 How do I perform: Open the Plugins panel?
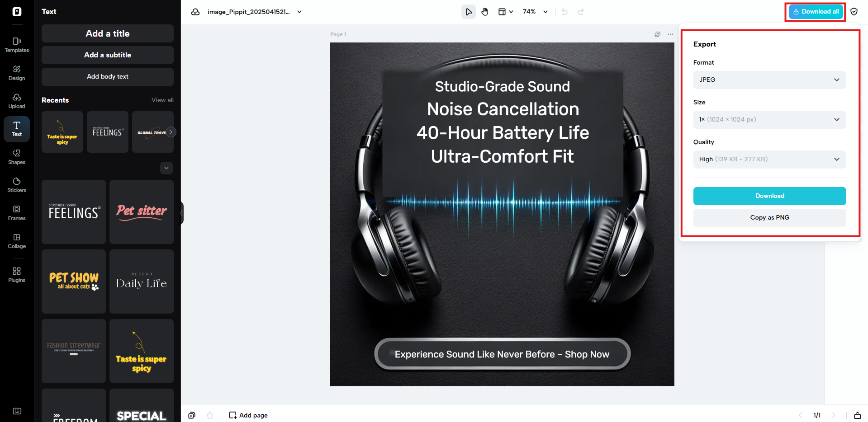click(16, 274)
